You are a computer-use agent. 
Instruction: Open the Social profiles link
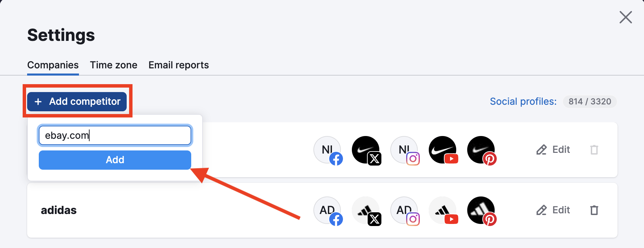(523, 101)
